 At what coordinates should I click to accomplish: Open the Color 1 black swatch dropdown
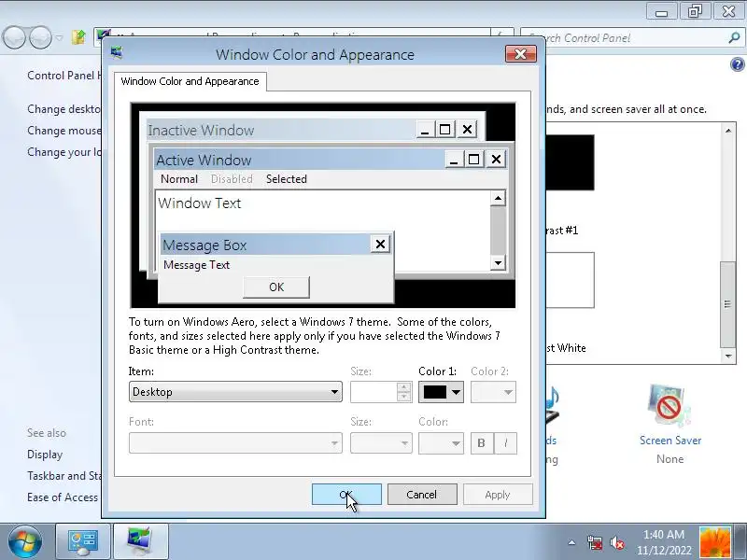(x=441, y=392)
